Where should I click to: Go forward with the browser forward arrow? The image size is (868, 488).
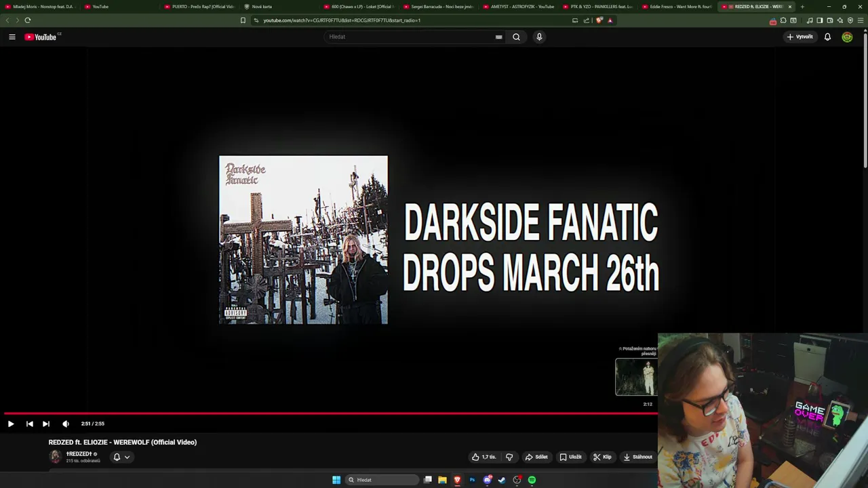[17, 20]
